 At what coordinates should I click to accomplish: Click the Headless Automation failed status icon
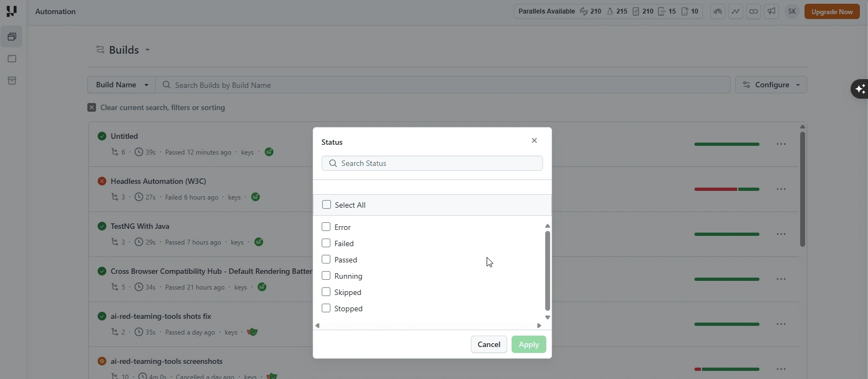102,181
